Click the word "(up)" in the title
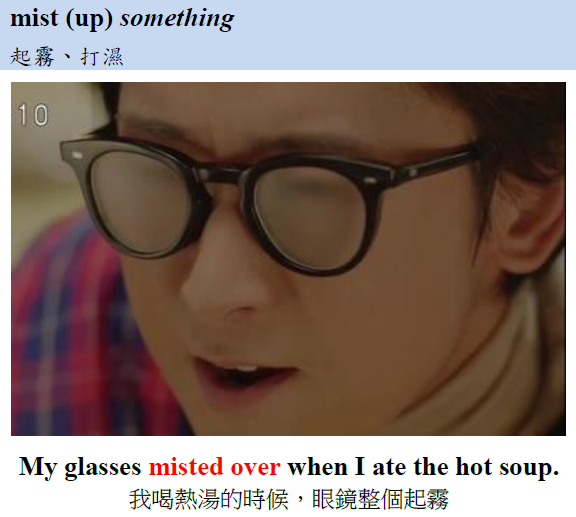This screenshot has width=576, height=517. click(x=89, y=19)
